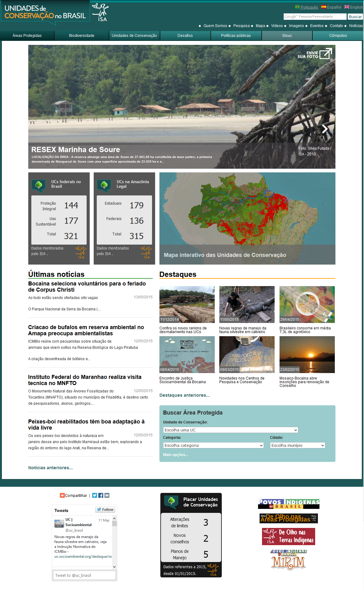Open the Biodiversidade menu tab
Image resolution: width=364 pixels, height=590 pixels.
tap(82, 36)
